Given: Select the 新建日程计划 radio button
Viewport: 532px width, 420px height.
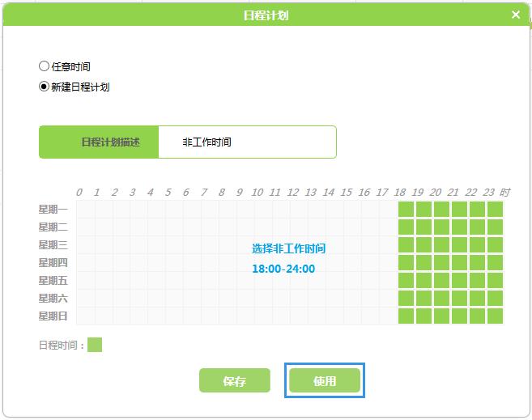Looking at the screenshot, I should click(44, 87).
